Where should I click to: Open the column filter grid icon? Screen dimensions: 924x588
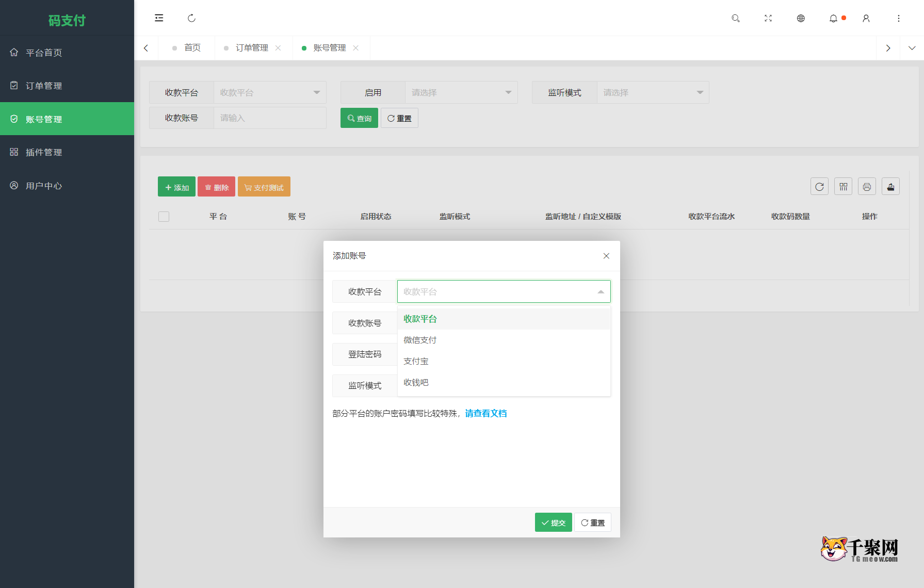tap(843, 186)
